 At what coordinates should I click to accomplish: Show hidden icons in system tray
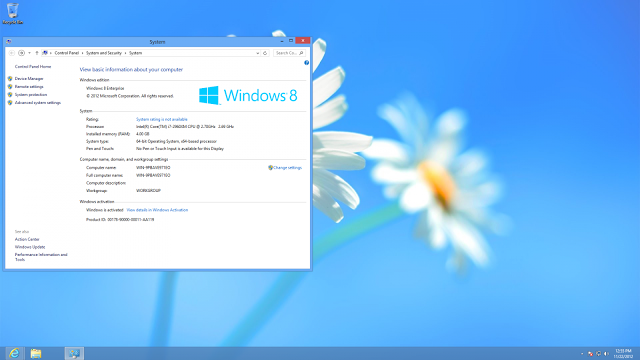[x=582, y=353]
